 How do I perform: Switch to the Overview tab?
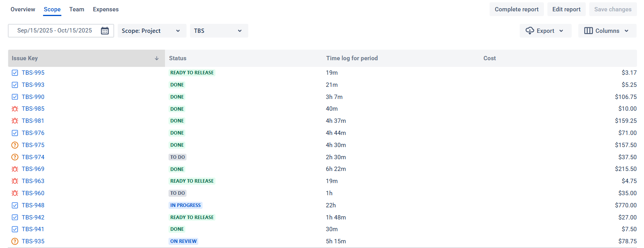click(23, 9)
